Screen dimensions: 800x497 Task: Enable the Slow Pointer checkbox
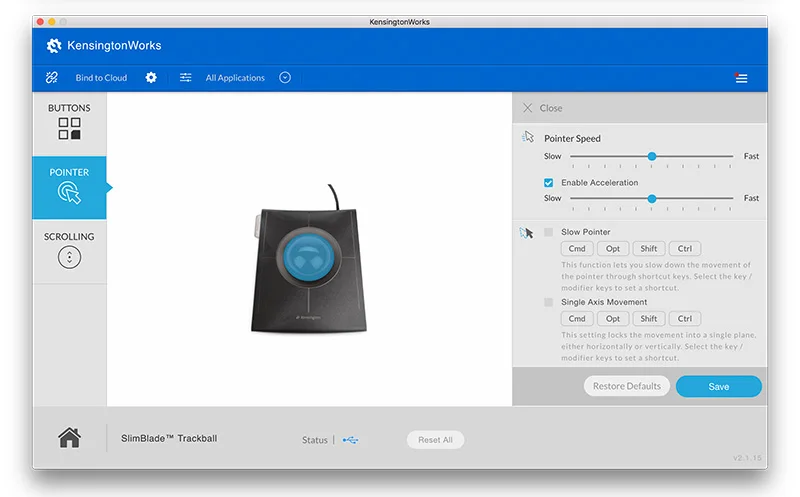point(548,232)
